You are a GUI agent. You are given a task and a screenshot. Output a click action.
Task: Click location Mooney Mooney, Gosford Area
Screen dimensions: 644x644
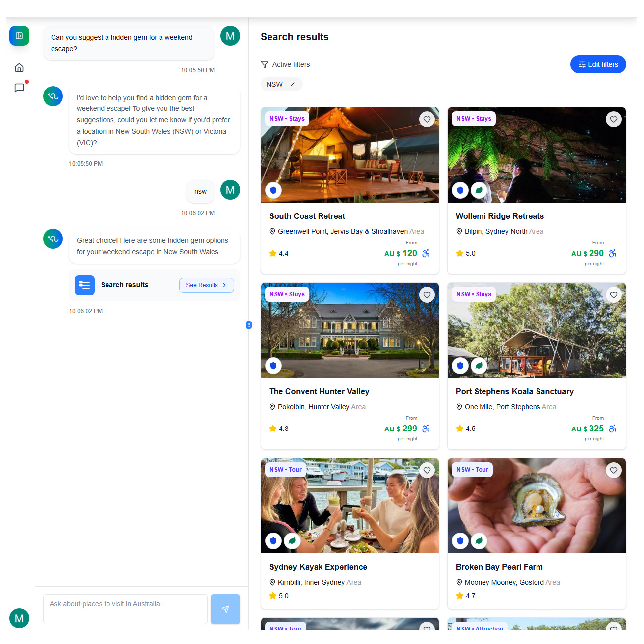[x=508, y=582]
